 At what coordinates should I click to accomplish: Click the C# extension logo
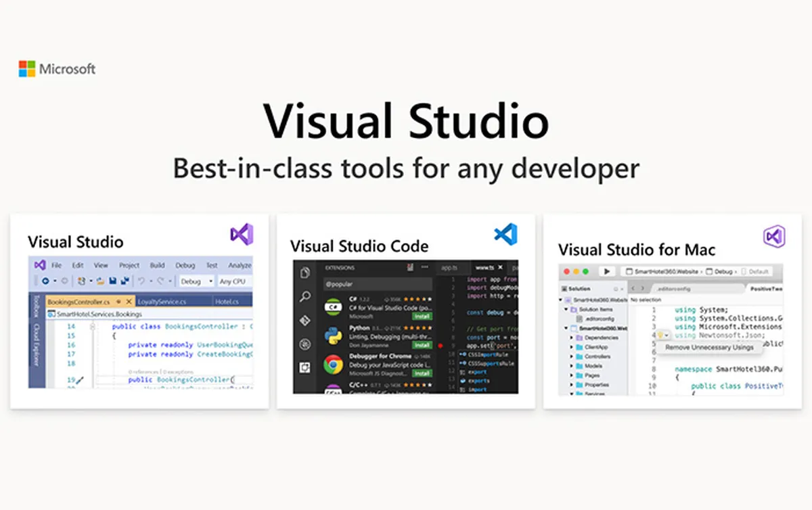(333, 307)
